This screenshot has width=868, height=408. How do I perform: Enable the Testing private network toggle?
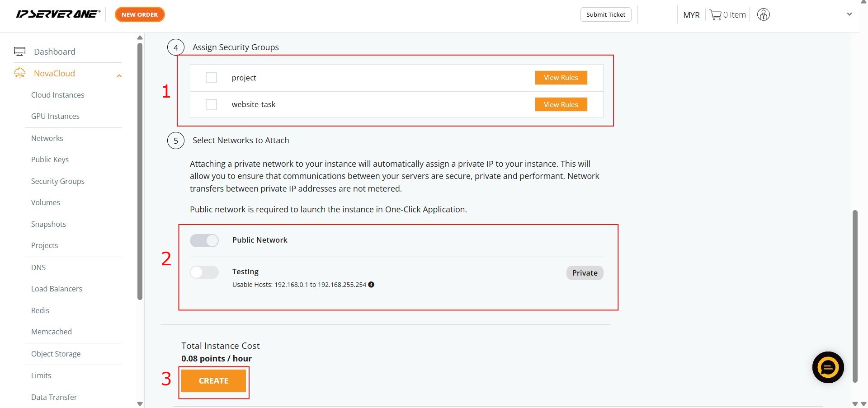[204, 272]
